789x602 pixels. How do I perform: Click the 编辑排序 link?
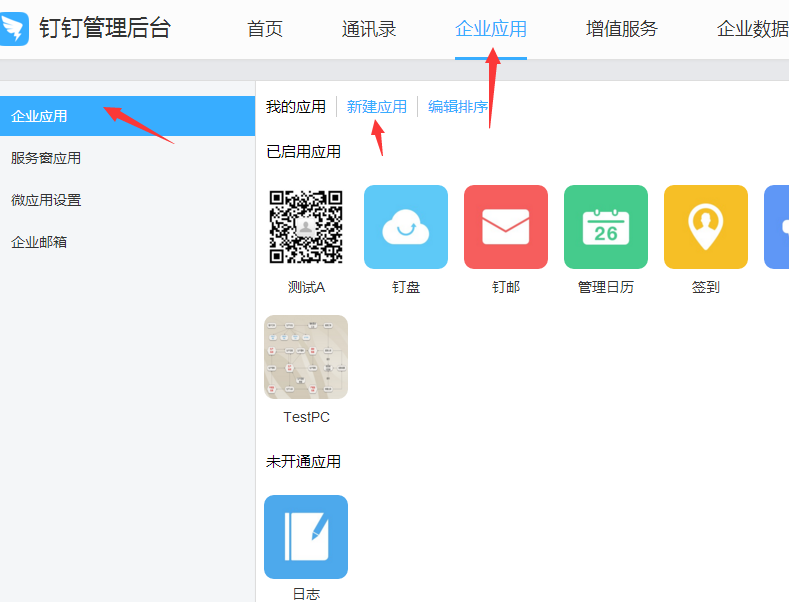(x=458, y=107)
